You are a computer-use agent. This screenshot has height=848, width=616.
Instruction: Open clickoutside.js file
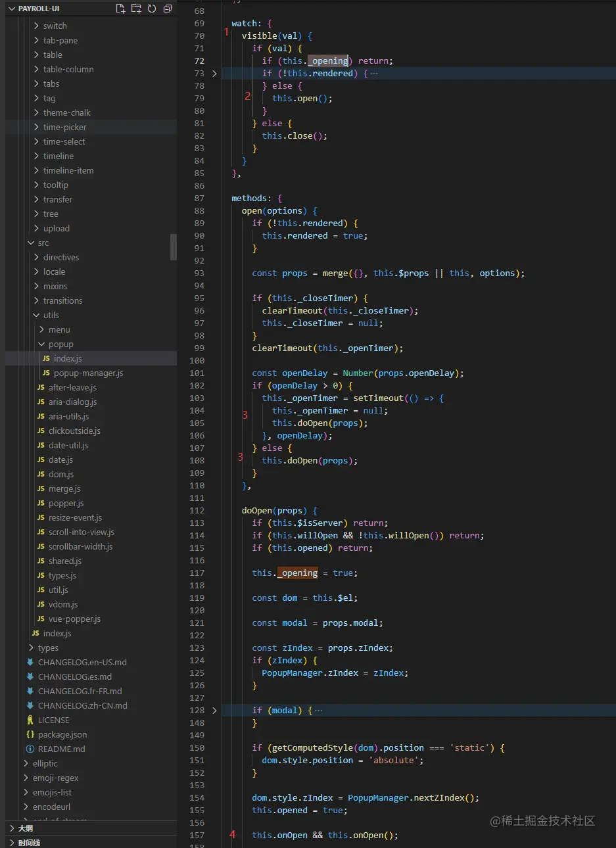[x=74, y=431]
